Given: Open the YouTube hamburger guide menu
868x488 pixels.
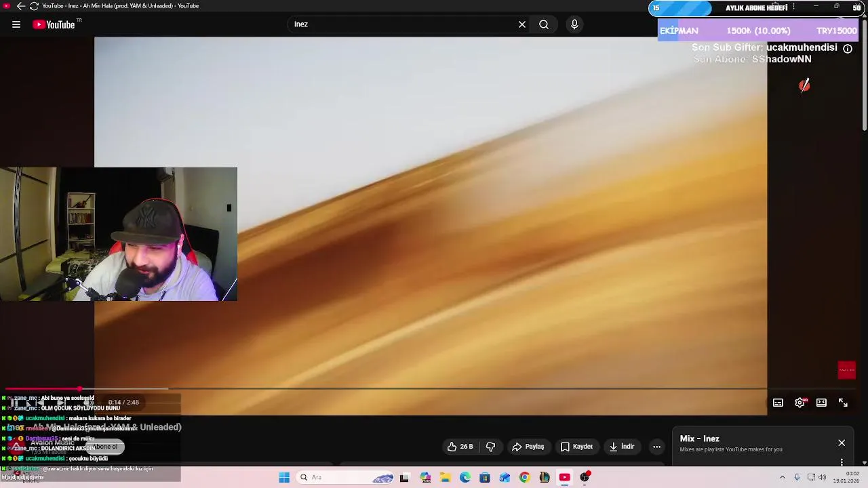Looking at the screenshot, I should click(x=16, y=24).
